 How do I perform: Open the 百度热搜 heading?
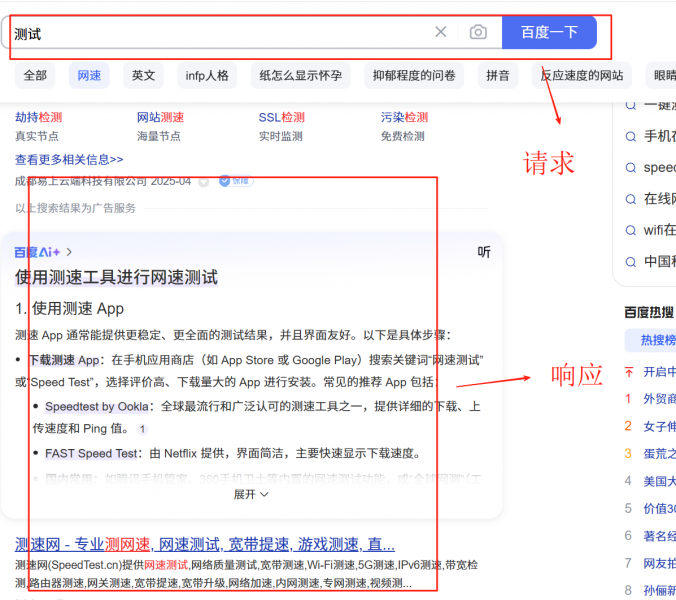[x=649, y=312]
